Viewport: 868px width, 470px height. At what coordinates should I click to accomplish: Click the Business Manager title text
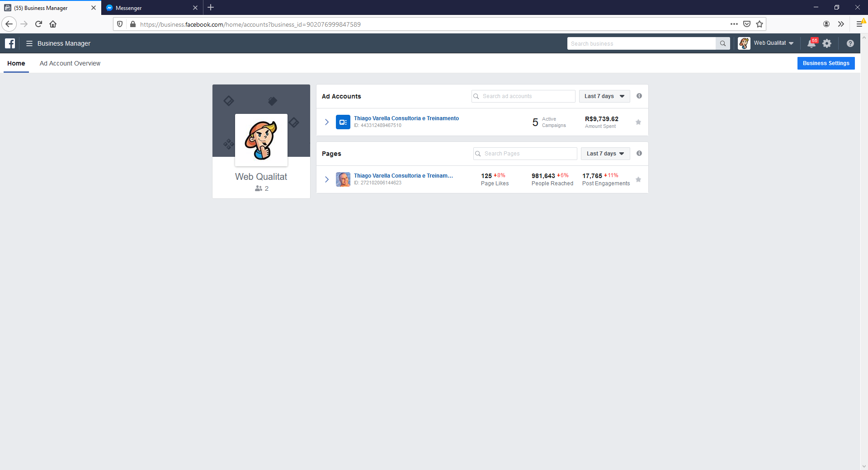point(64,43)
